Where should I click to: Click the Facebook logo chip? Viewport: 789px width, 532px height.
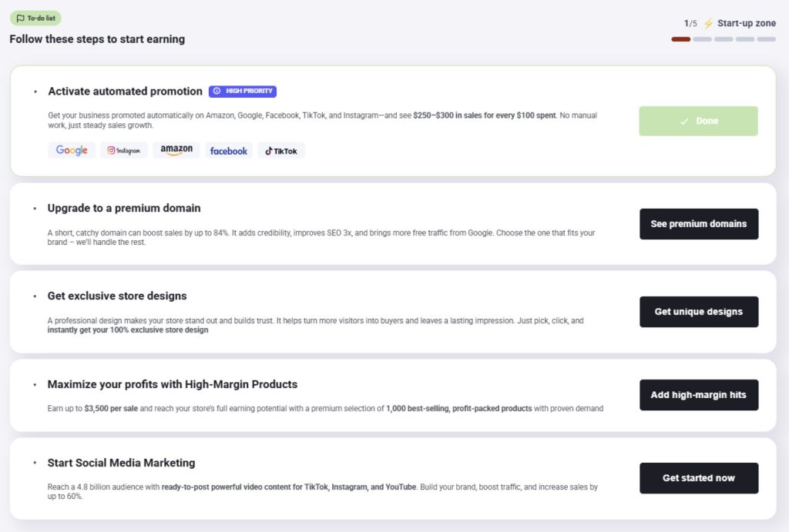(228, 150)
